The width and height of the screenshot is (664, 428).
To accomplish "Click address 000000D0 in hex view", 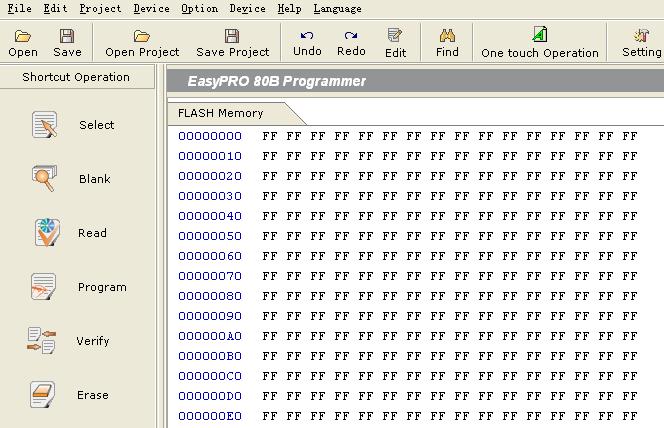I will click(210, 396).
